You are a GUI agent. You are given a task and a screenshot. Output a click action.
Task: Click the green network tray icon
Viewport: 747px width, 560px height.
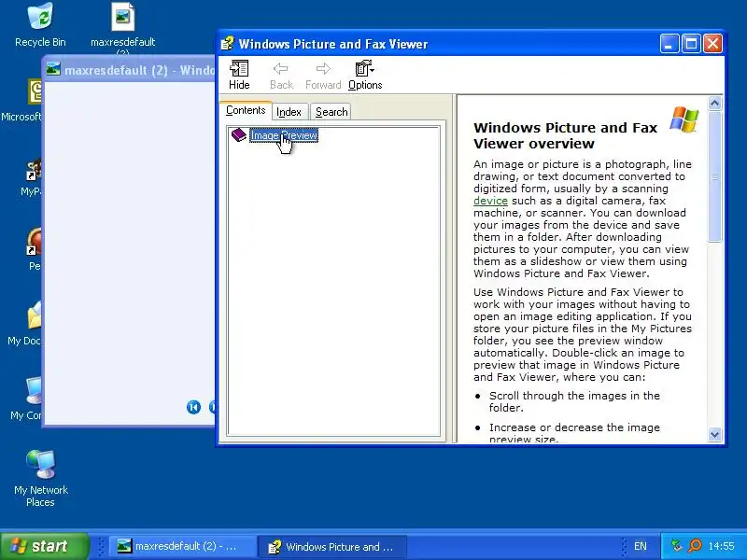pos(676,545)
